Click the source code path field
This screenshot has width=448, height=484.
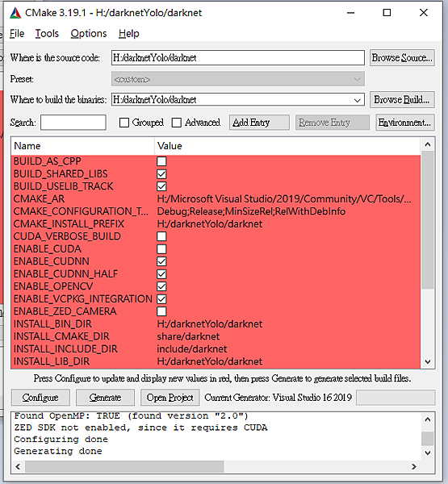(237, 58)
